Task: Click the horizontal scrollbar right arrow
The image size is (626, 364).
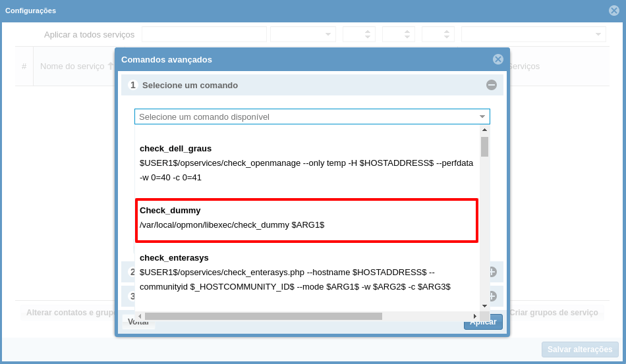Action: [x=475, y=316]
